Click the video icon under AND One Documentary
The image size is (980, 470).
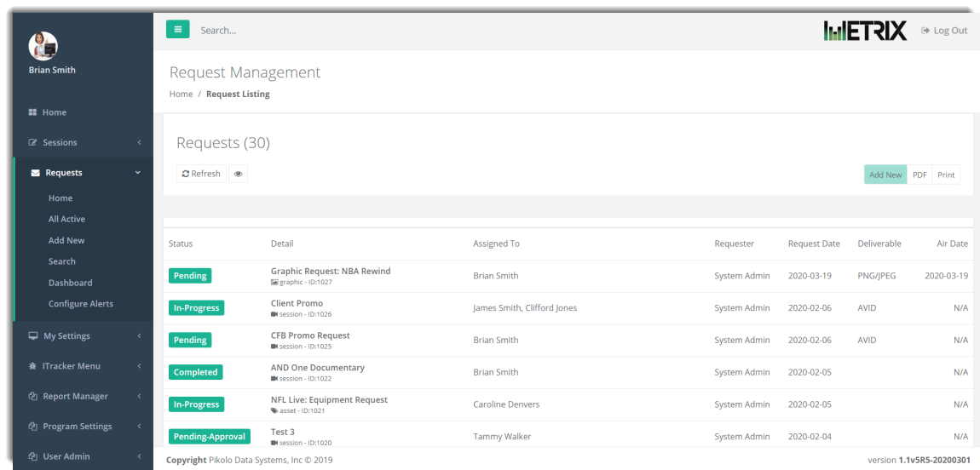pyautogui.click(x=274, y=378)
